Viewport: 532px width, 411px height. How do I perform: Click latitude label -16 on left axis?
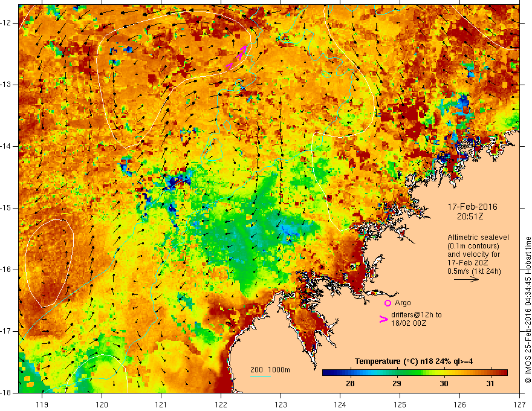pos(6,270)
